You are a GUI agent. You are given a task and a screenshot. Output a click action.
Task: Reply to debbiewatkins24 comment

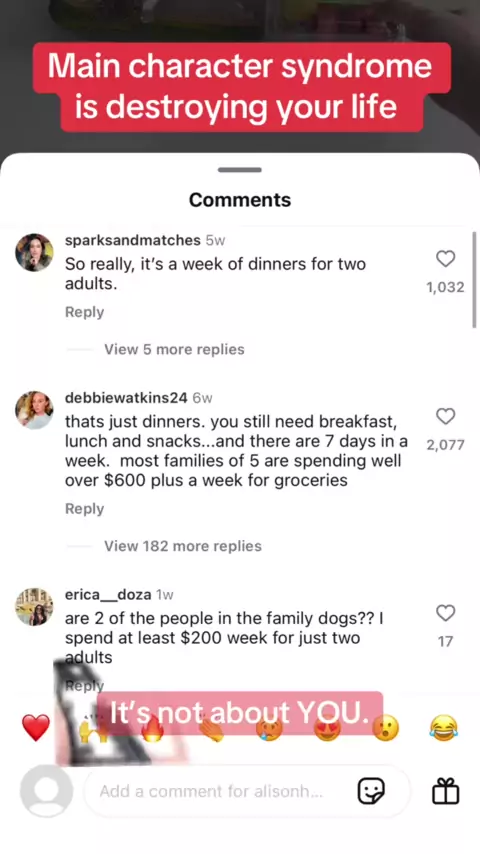(x=84, y=509)
